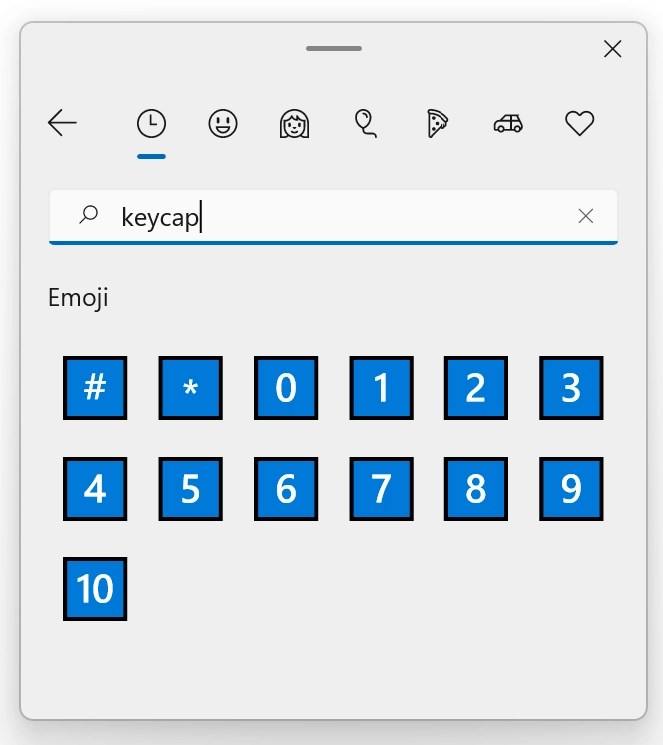Close the emoji picker panel

point(613,48)
